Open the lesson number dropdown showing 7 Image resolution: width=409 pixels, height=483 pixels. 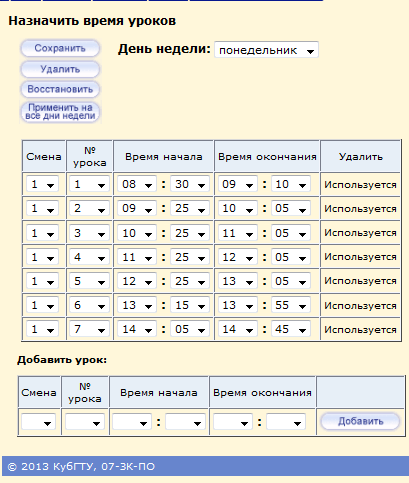pyautogui.click(x=89, y=329)
